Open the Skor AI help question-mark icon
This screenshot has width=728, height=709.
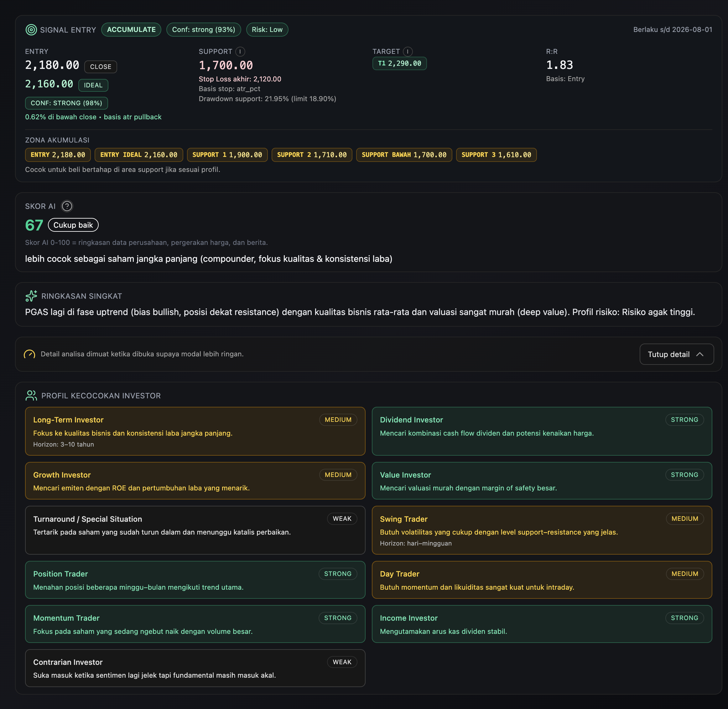(67, 206)
